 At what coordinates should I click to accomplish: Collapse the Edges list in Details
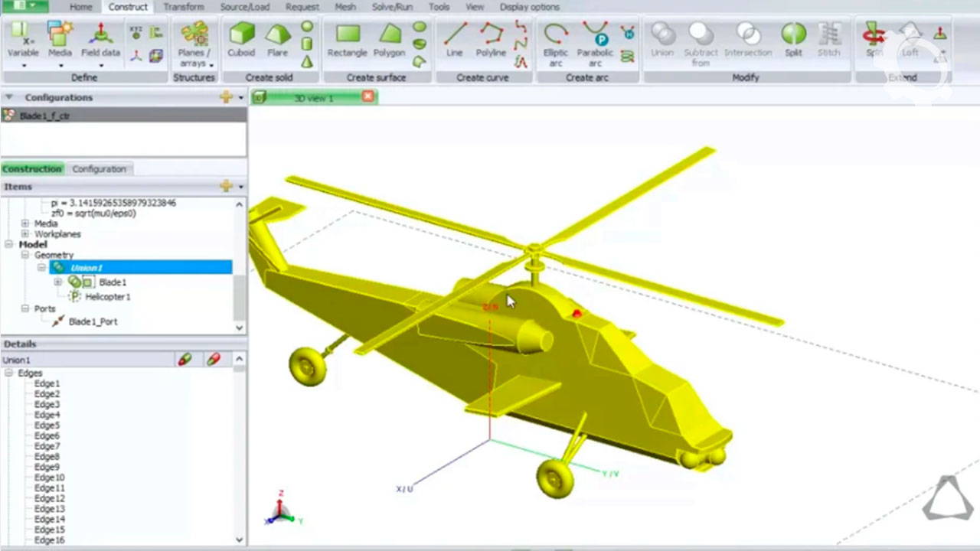click(x=10, y=373)
